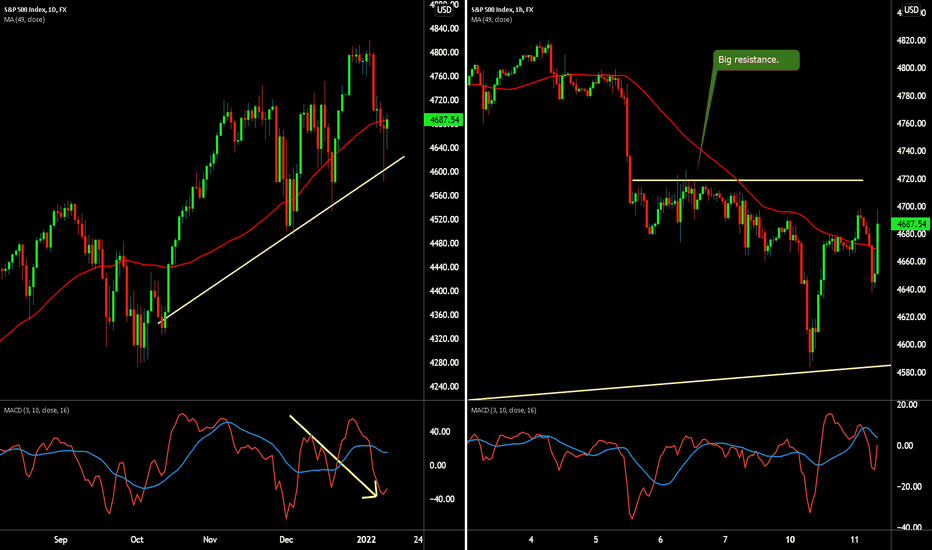Click the date 4 on the 1h time axis
This screenshot has width=932, height=550.
tap(531, 540)
